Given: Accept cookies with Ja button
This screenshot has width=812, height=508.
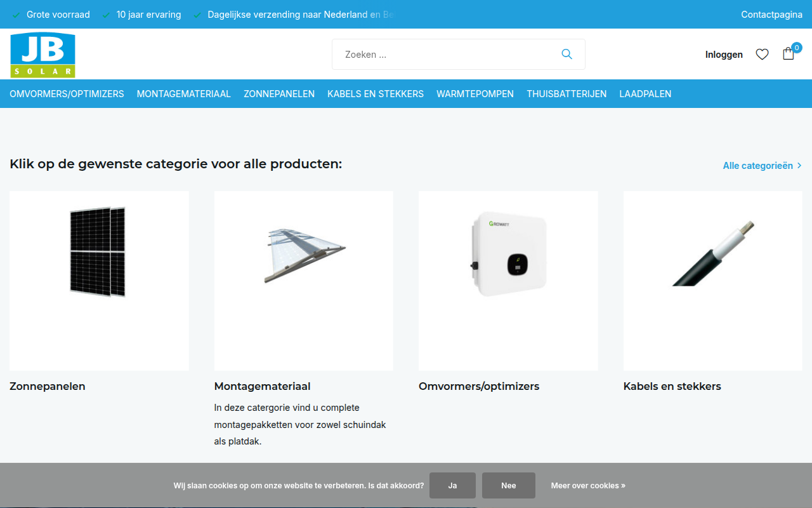Looking at the screenshot, I should [x=452, y=485].
